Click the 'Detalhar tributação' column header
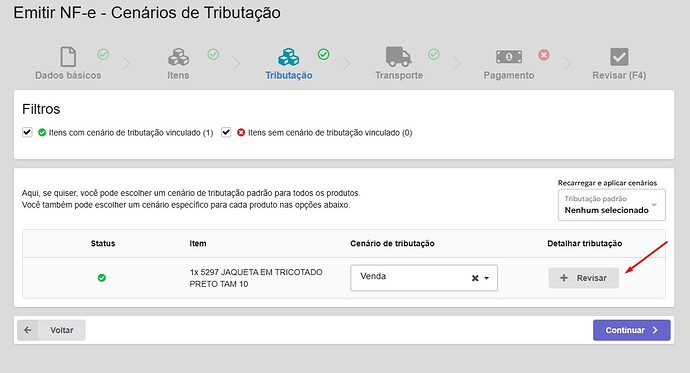 coord(584,243)
